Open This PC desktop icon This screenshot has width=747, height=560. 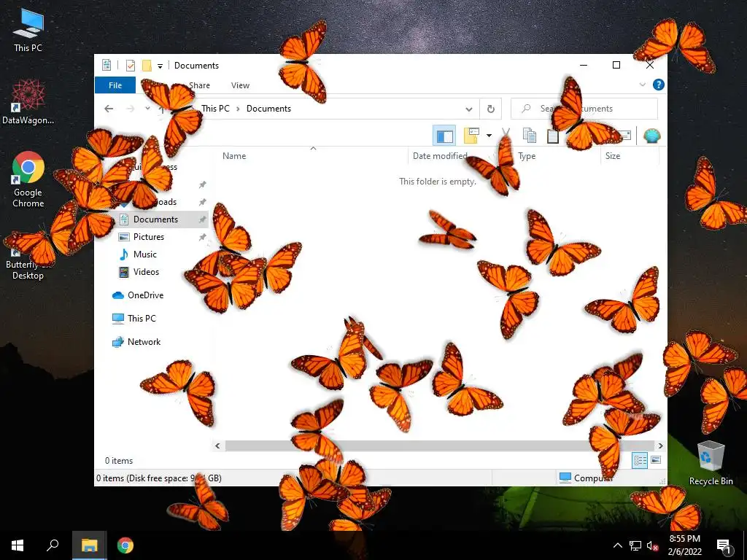pos(28,30)
